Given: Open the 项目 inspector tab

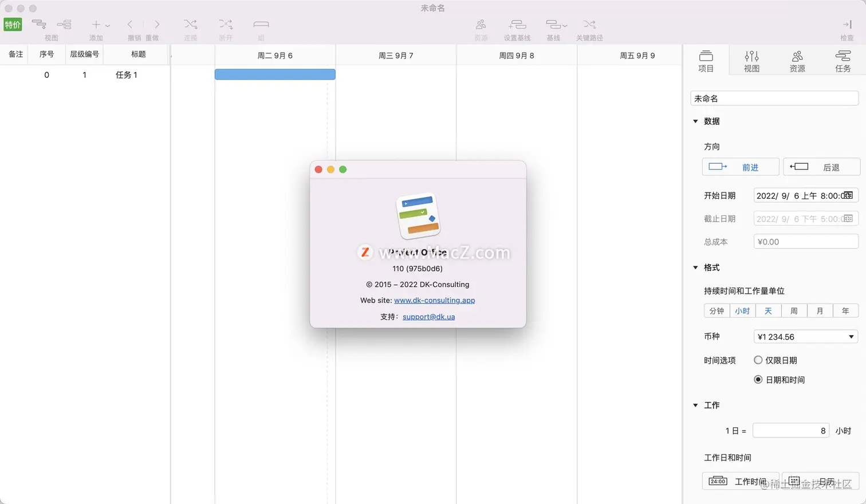Looking at the screenshot, I should [706, 61].
